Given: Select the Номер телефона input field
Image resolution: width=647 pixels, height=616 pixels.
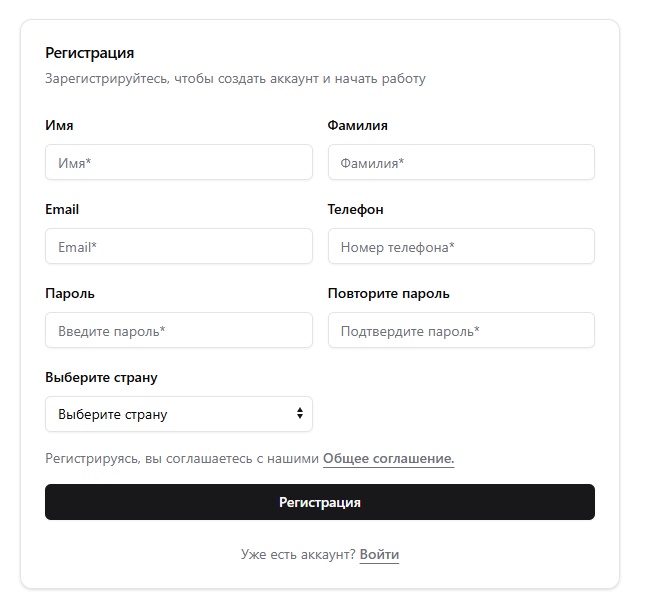Looking at the screenshot, I should coord(461,247).
